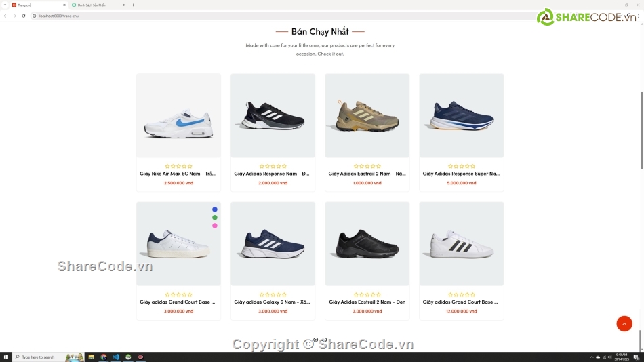
Task: Close the Trang chủ tab
Action: tap(64, 5)
